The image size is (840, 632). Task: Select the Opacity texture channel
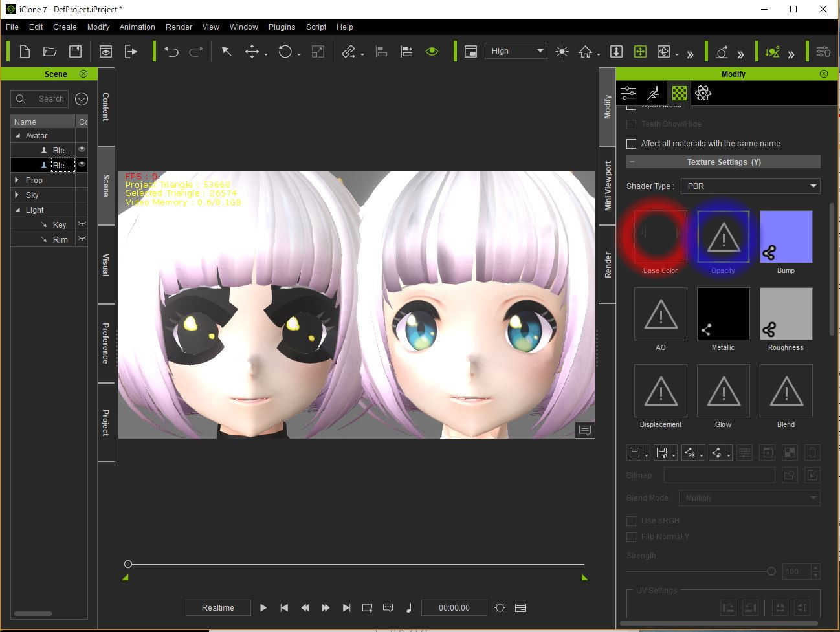724,237
